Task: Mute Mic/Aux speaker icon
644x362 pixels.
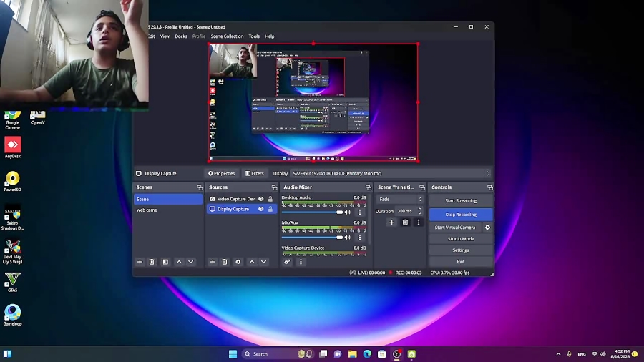Action: pyautogui.click(x=348, y=238)
